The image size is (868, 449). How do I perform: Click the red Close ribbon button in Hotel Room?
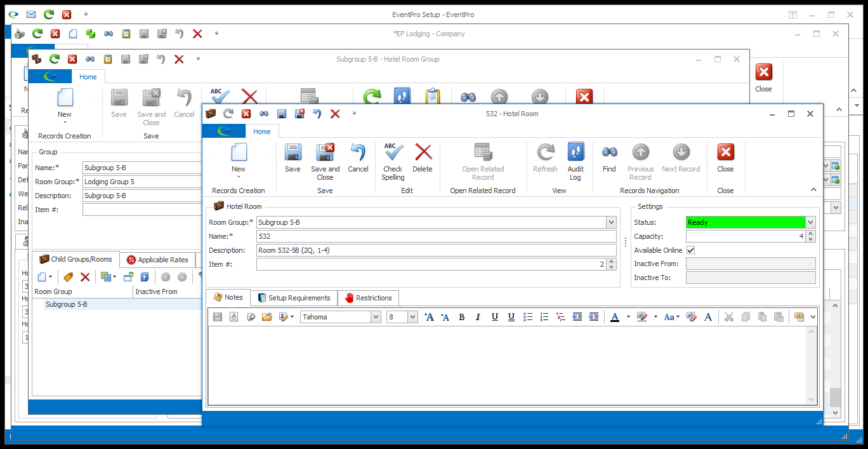[725, 157]
